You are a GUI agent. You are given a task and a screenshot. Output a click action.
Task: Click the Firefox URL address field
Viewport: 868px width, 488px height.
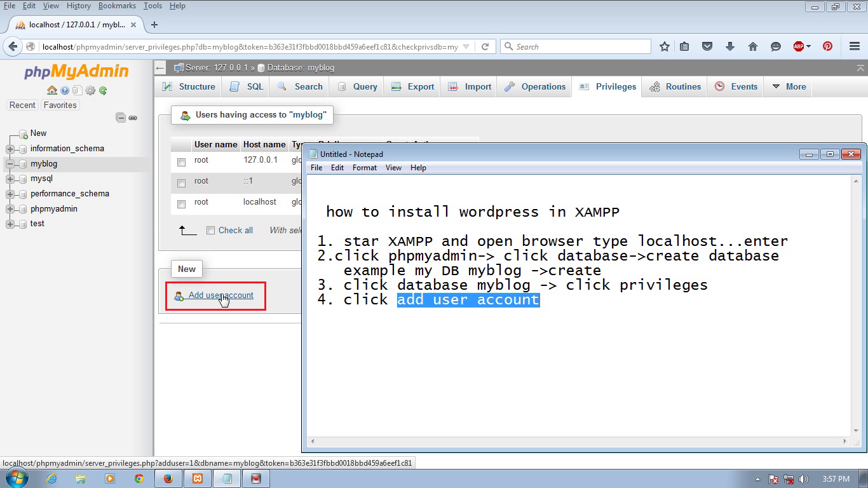tap(250, 46)
